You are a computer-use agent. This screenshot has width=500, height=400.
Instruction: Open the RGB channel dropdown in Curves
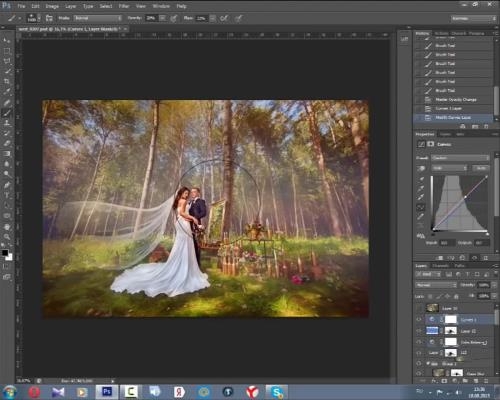coord(449,168)
